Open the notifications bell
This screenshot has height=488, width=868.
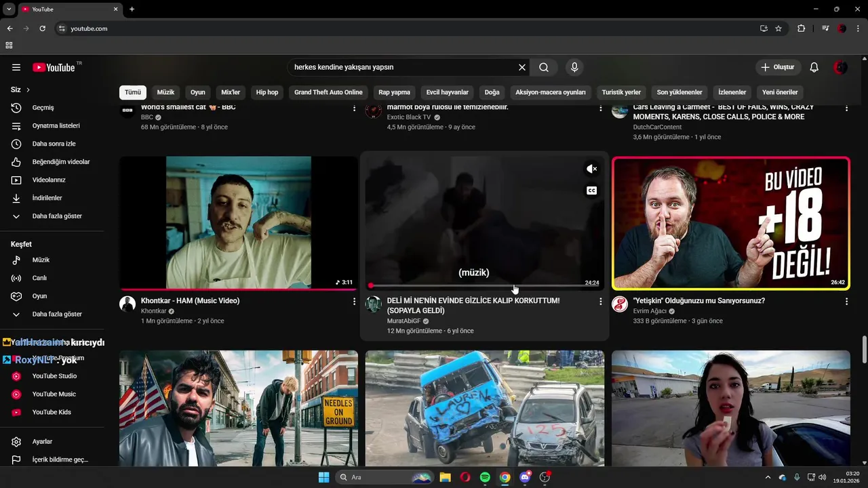click(814, 67)
